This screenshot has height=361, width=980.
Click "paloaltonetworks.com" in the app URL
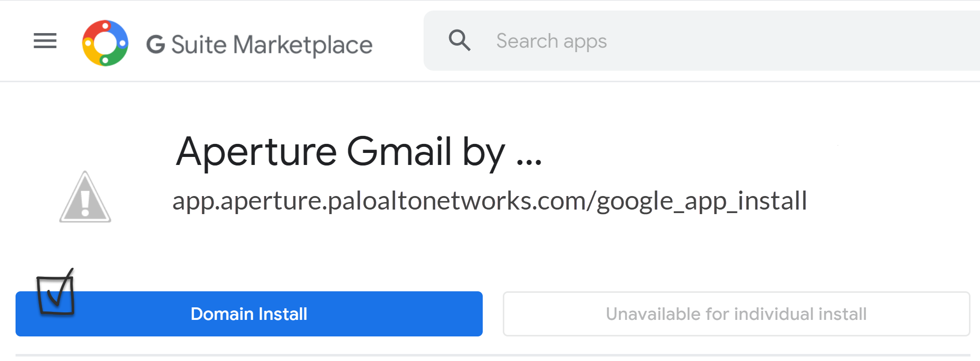[457, 201]
